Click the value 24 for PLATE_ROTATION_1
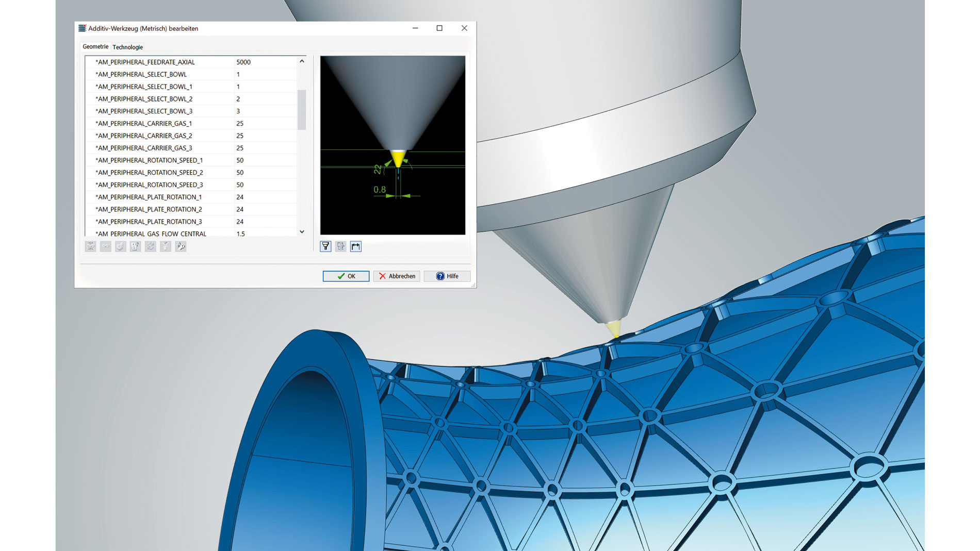The image size is (980, 551). coord(266,197)
